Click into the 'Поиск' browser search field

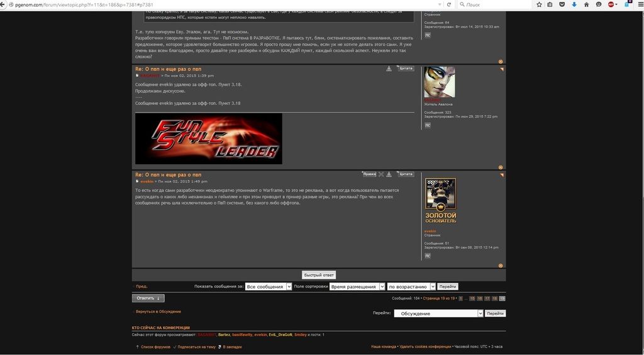(x=495, y=4)
